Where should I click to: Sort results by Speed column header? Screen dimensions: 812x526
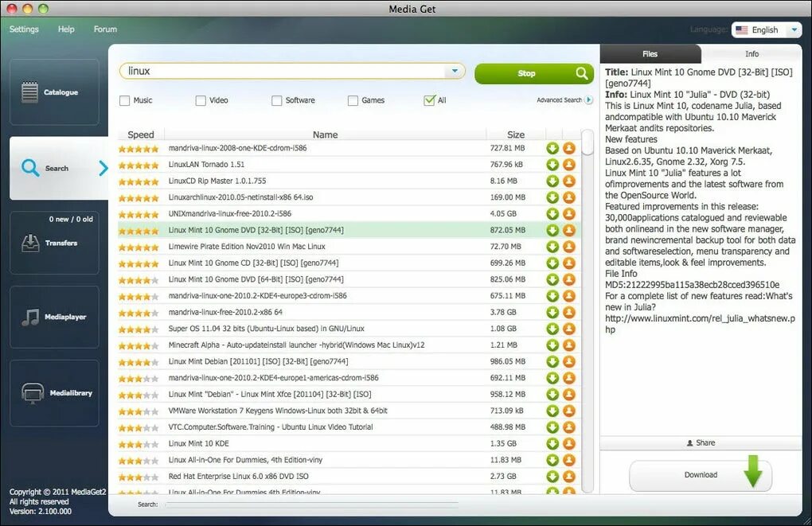tap(141, 134)
